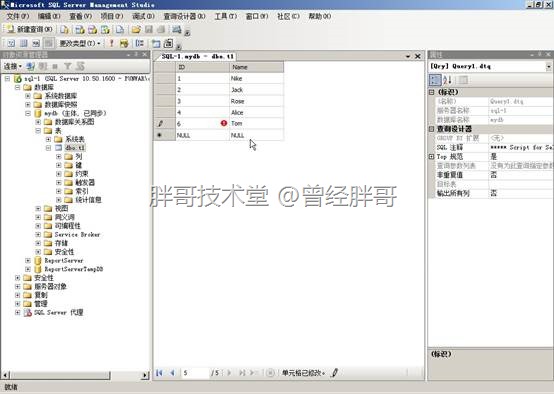554x394 pixels.
Task: Toggle the SQL pane
Action: tap(36, 43)
